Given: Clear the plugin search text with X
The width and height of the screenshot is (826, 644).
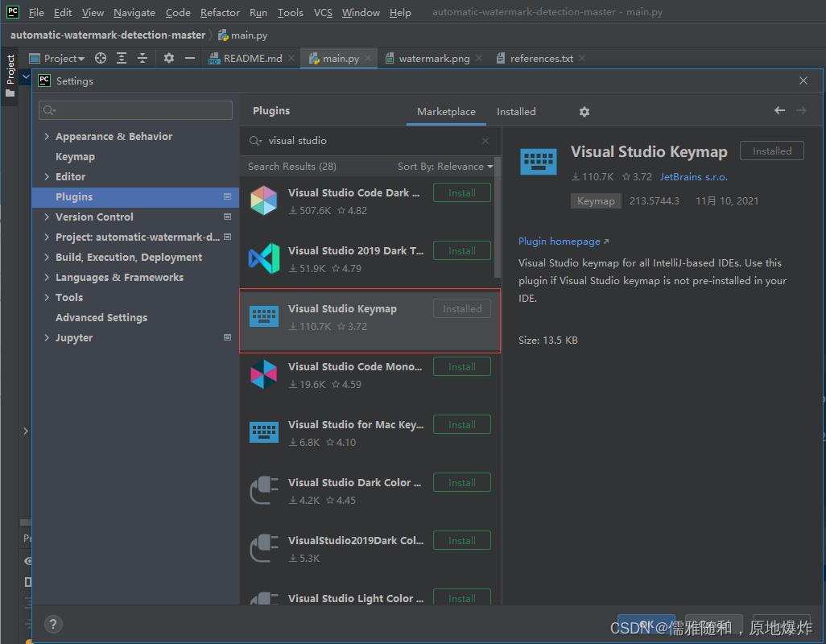Looking at the screenshot, I should [485, 141].
